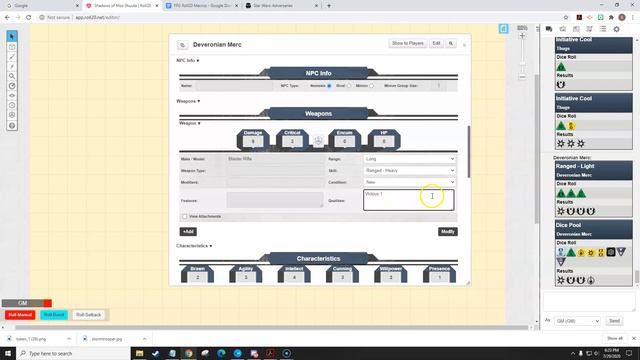The image size is (640, 360).
Task: Click the canvas horizontal scrollbar
Action: tap(272, 327)
